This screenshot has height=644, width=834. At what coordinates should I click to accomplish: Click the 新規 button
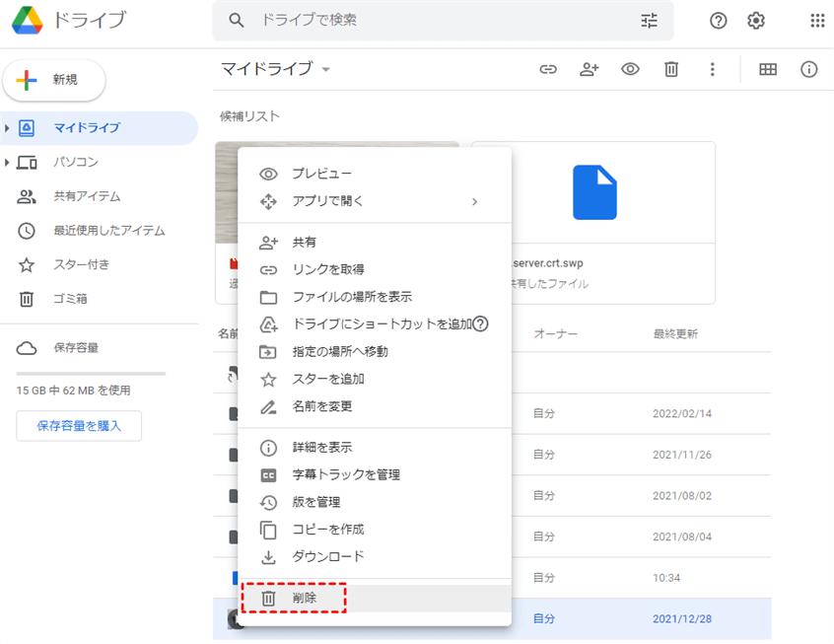click(54, 81)
